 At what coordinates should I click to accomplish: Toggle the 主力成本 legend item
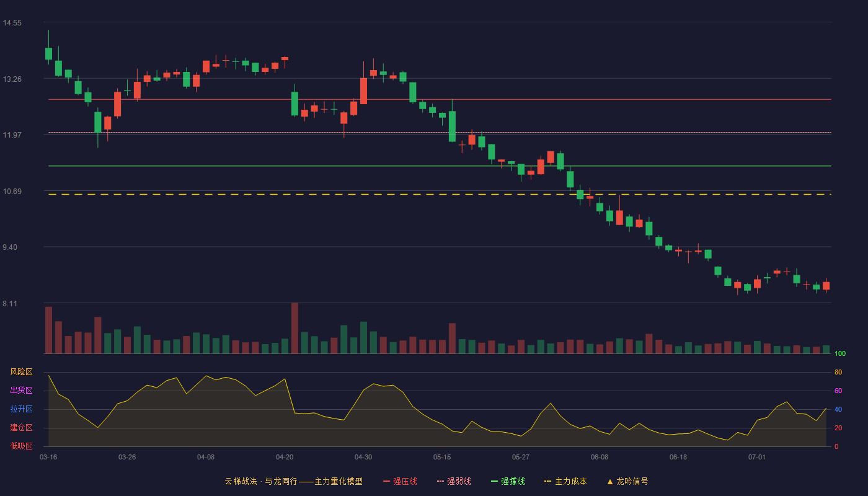pos(565,481)
